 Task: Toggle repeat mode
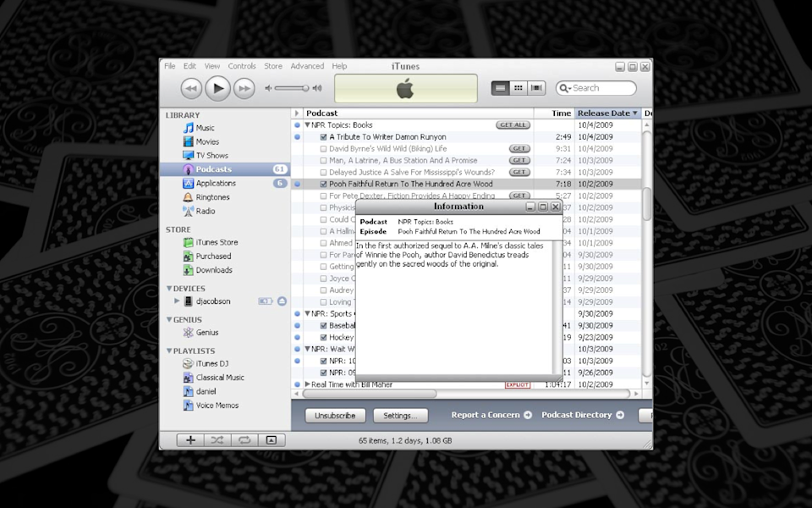244,440
